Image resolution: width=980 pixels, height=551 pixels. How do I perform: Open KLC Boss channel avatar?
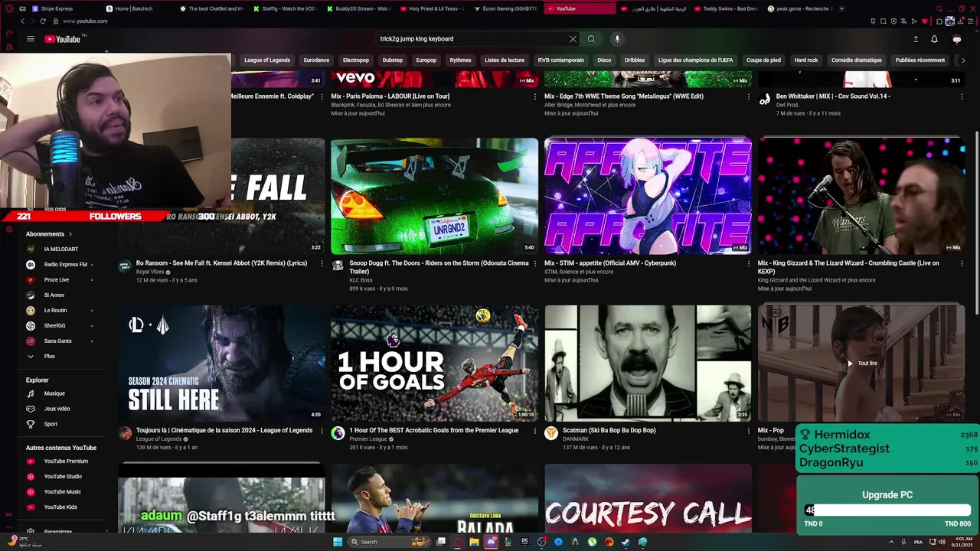tap(338, 266)
